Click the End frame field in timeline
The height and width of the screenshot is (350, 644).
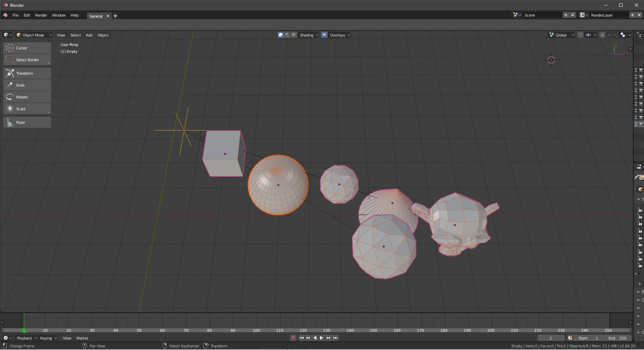click(x=617, y=338)
